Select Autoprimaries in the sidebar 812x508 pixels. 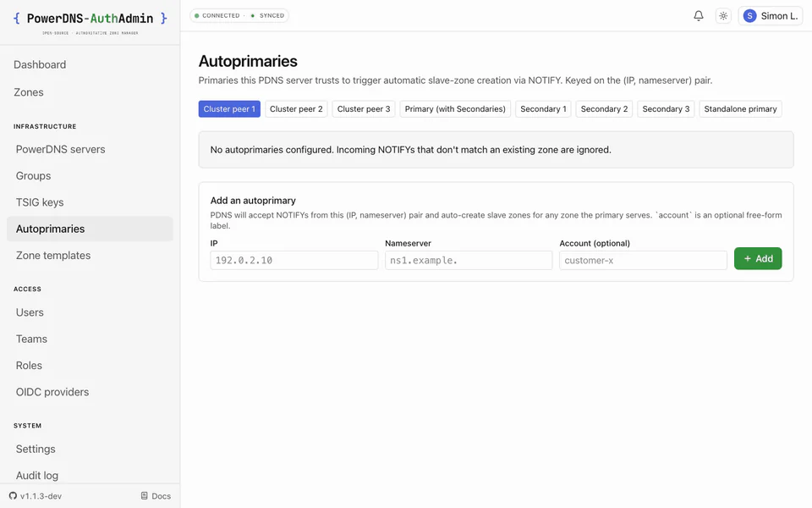[90, 229]
